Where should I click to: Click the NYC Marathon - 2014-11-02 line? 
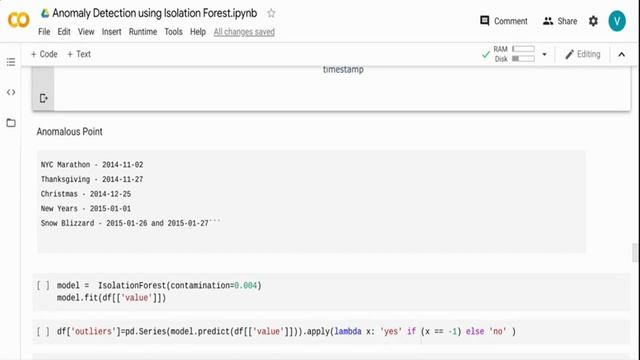click(92, 165)
